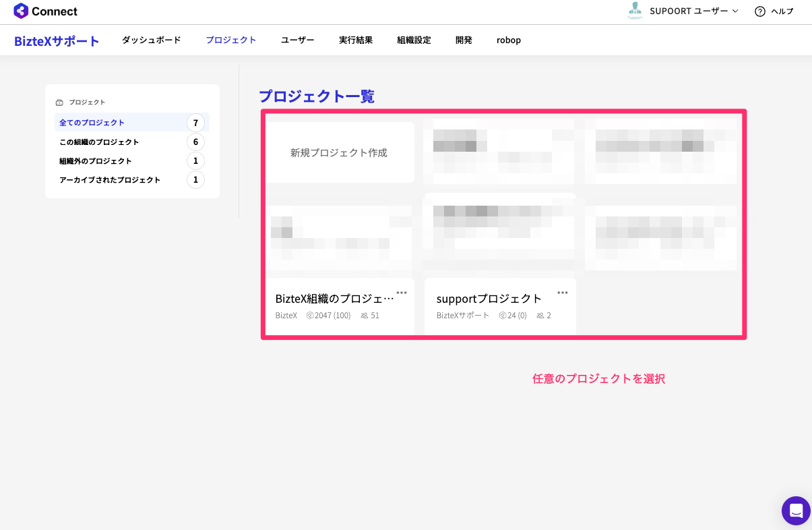Click the ヘルプ link
Image resolution: width=812 pixels, height=530 pixels.
coord(782,11)
